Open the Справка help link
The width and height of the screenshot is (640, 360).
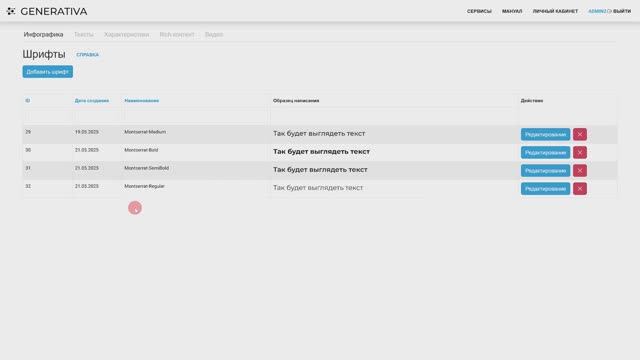pos(87,55)
